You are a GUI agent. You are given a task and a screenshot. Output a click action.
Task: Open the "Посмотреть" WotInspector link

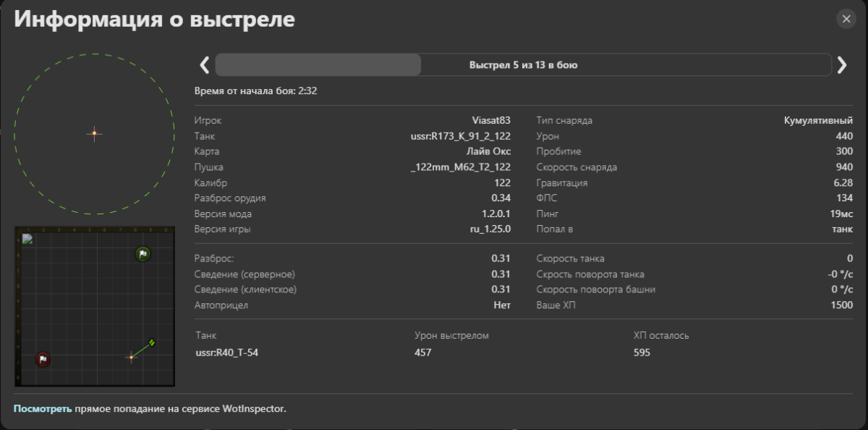(43, 409)
